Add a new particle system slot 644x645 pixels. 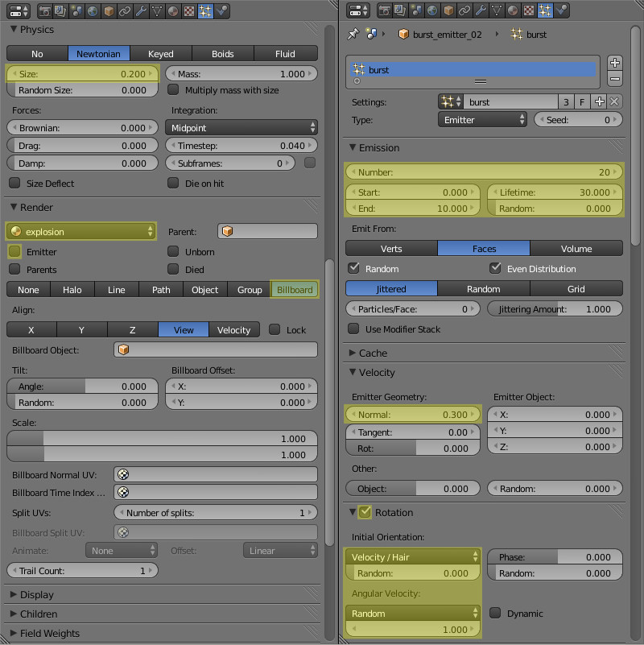(x=614, y=64)
